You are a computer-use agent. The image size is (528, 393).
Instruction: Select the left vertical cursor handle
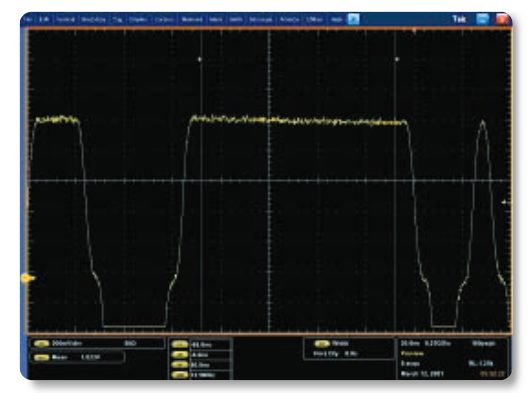[200, 60]
